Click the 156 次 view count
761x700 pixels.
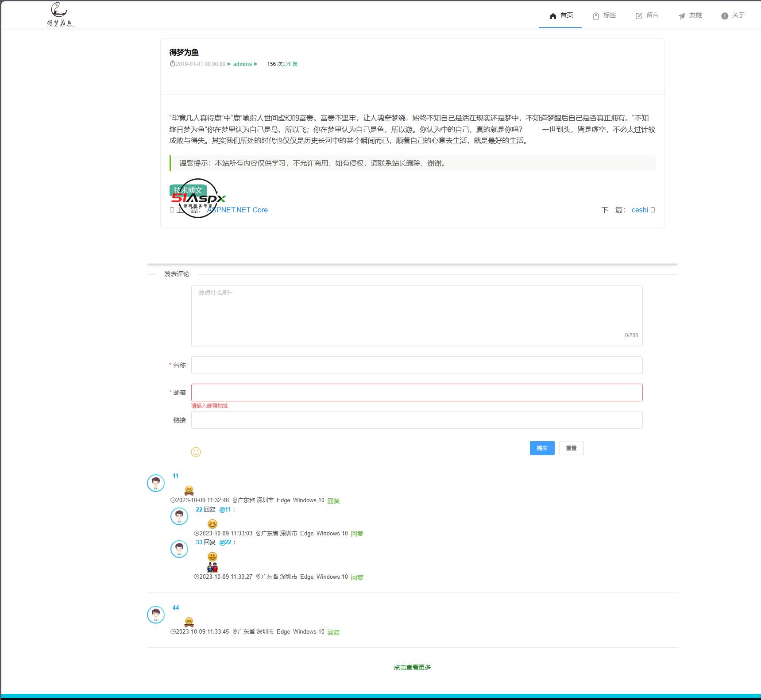(x=274, y=64)
